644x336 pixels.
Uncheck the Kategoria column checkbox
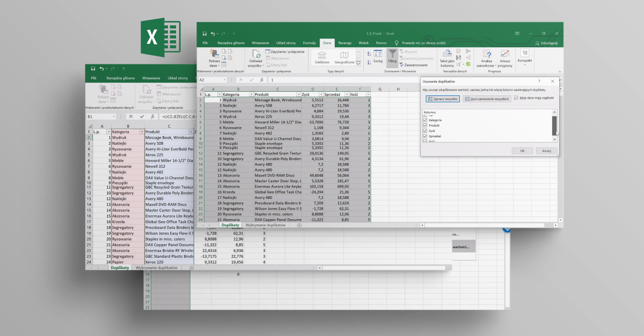click(x=426, y=121)
